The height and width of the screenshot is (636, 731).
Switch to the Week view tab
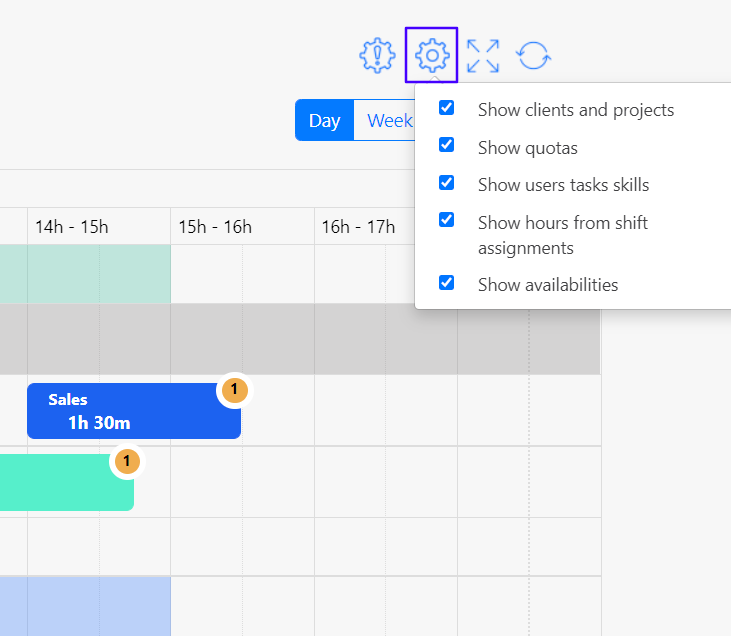coord(388,121)
